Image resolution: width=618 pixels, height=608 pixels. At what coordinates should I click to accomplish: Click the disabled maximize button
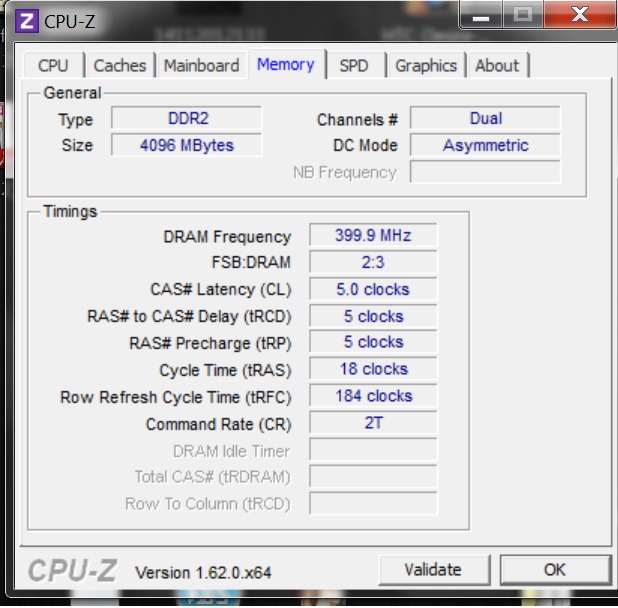point(523,15)
